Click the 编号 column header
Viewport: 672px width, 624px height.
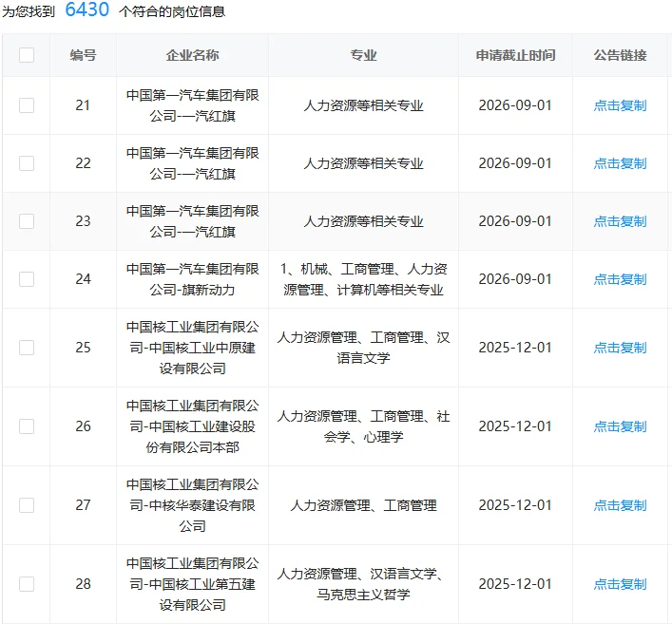pyautogui.click(x=83, y=55)
